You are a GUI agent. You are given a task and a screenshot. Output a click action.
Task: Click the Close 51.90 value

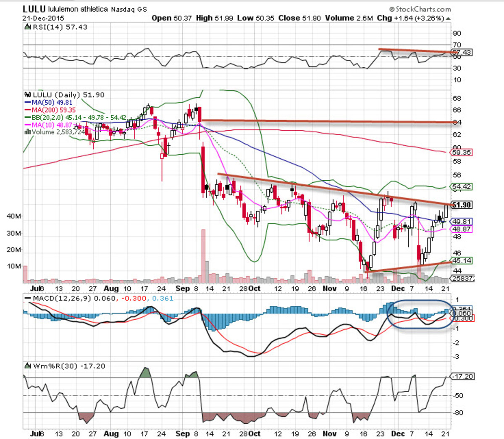click(x=299, y=18)
